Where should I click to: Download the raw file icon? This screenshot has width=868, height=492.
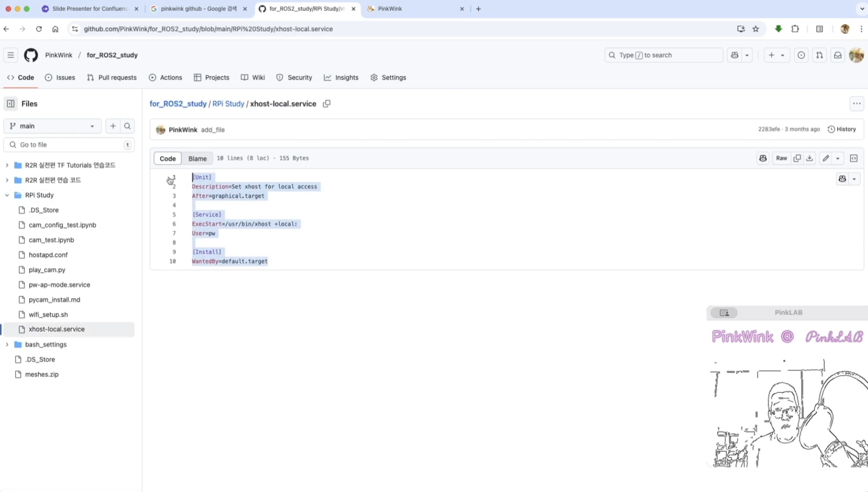point(809,158)
